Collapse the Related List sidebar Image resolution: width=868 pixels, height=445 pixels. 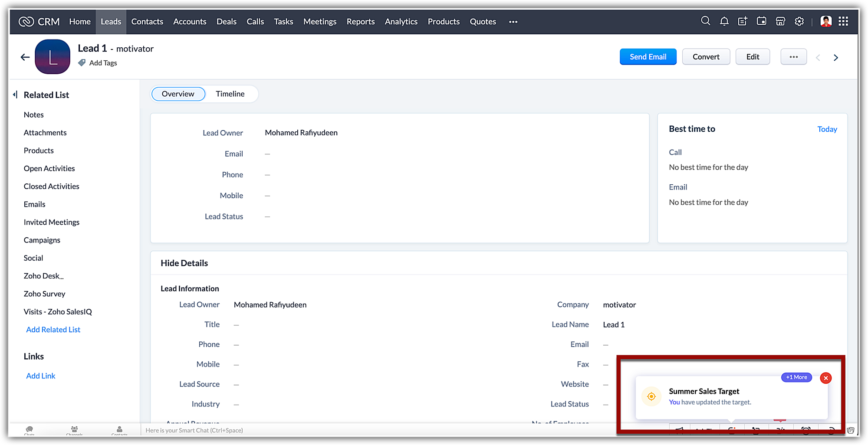(x=15, y=95)
